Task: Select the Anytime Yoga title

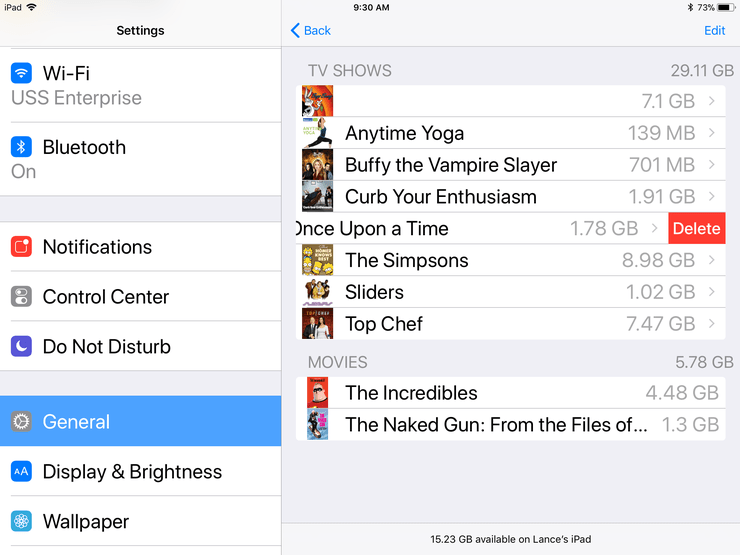Action: click(x=404, y=134)
